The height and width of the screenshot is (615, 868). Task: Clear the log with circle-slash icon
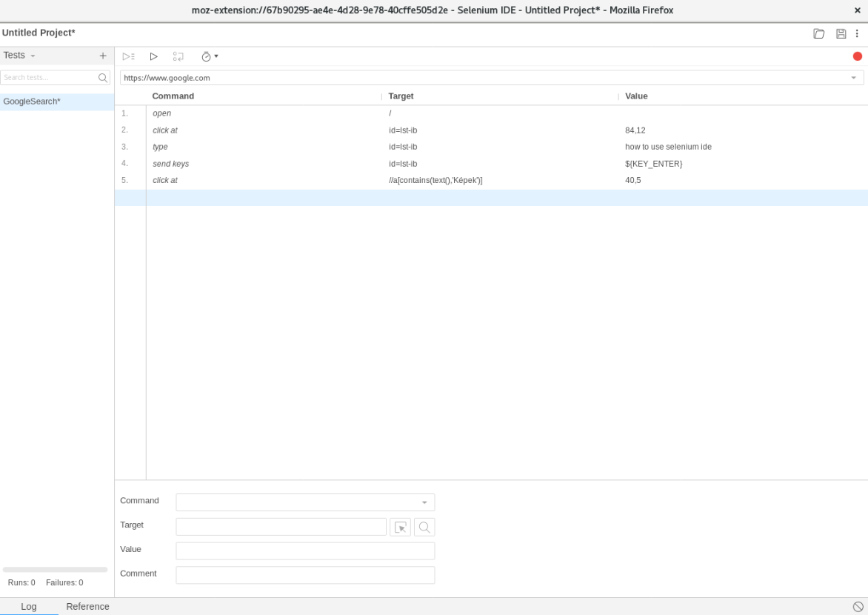click(858, 606)
